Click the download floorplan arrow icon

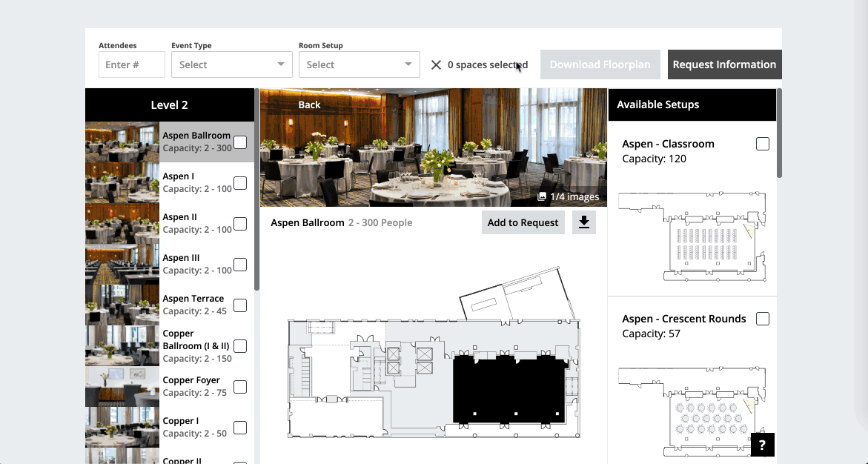pos(584,222)
